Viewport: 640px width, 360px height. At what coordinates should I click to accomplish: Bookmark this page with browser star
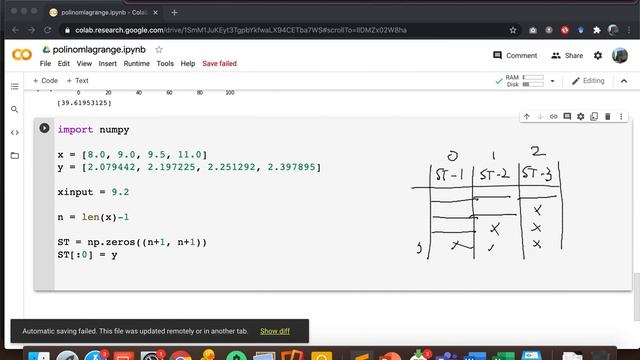click(513, 30)
